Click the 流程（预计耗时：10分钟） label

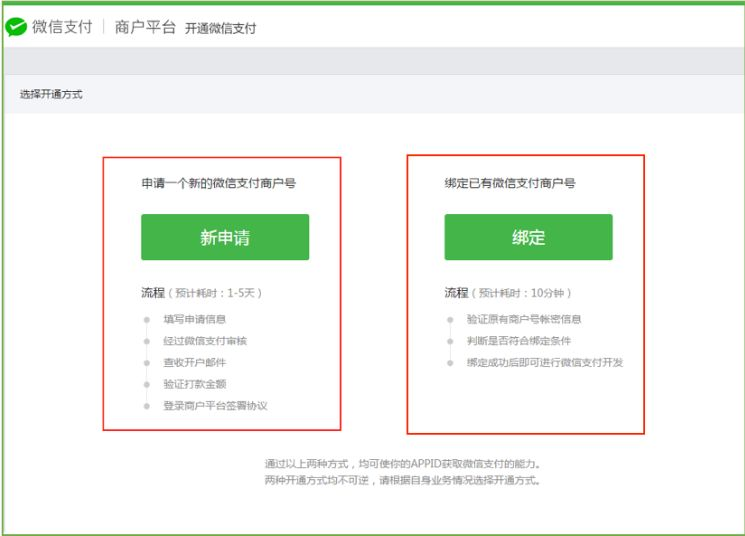(x=508, y=293)
